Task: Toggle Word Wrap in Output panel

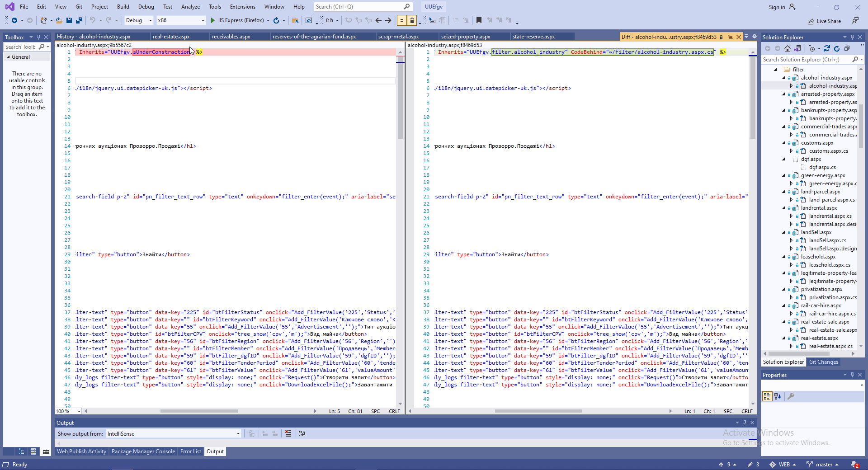Action: 302,433
